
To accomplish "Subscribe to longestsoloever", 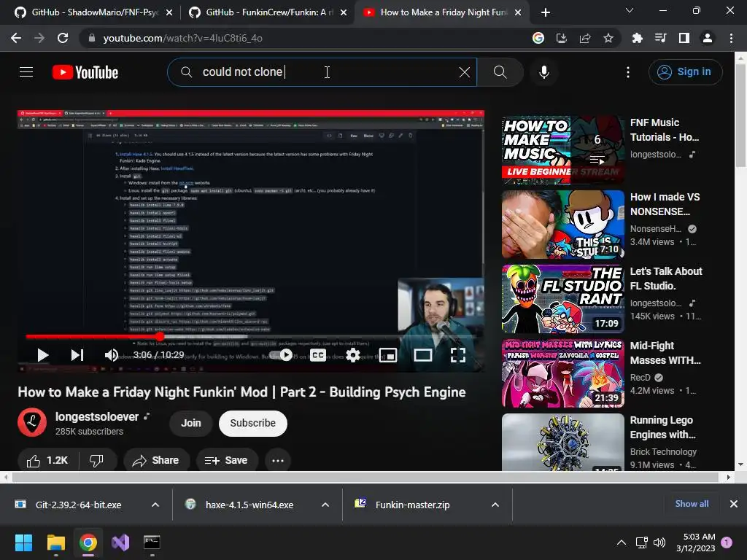I will tap(252, 423).
